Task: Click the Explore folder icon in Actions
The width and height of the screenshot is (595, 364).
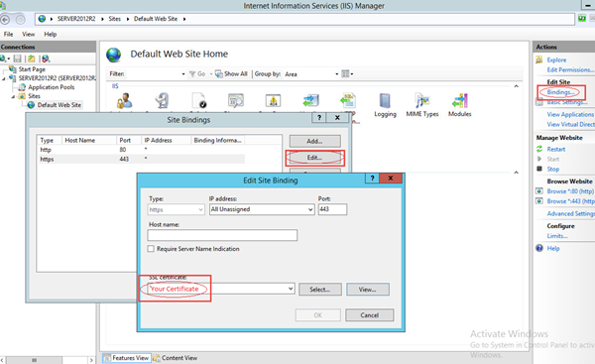Action: 539,60
